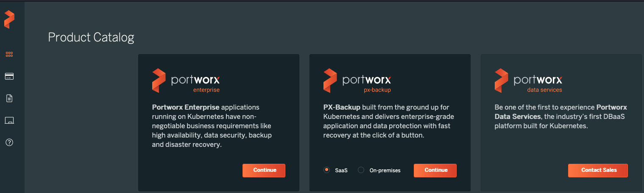This screenshot has width=644, height=193.
Task: Click the Portworx Enterprise description text
Action: tap(212, 126)
